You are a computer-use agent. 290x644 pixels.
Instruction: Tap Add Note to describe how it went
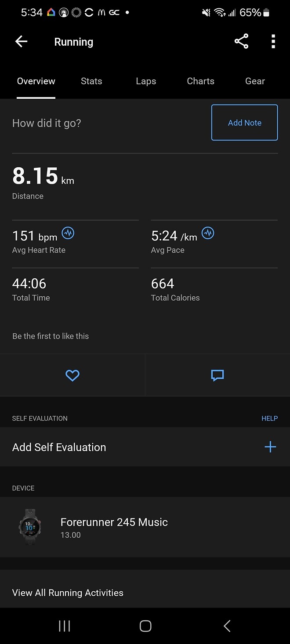[x=244, y=122]
